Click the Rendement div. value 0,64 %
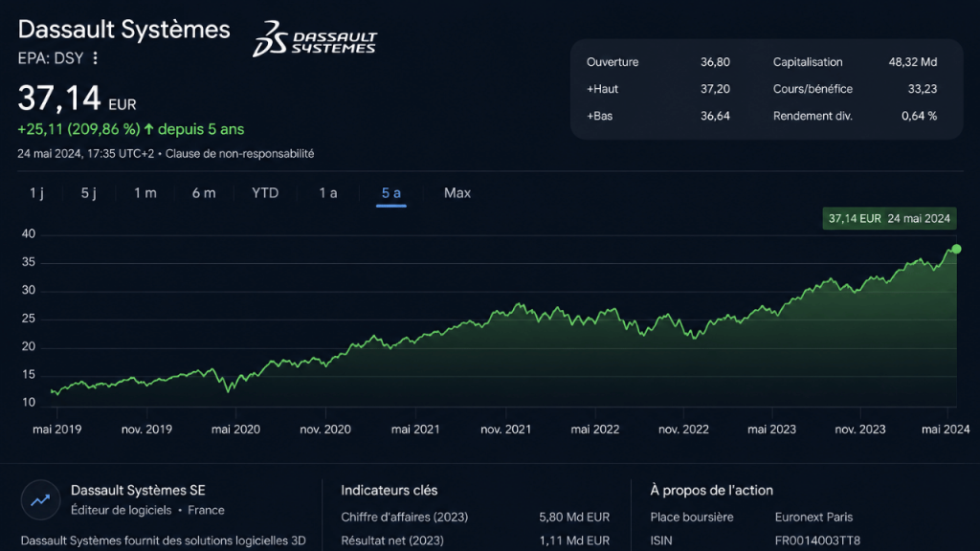The height and width of the screenshot is (551, 980). coord(919,116)
